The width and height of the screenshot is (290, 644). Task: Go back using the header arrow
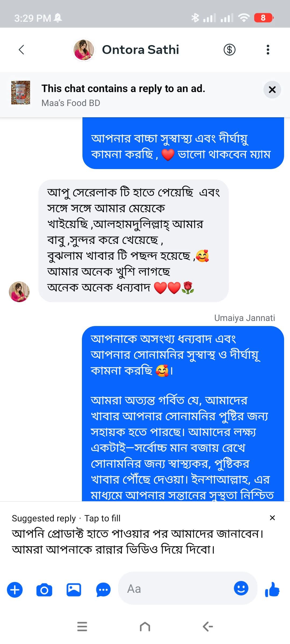point(21,50)
